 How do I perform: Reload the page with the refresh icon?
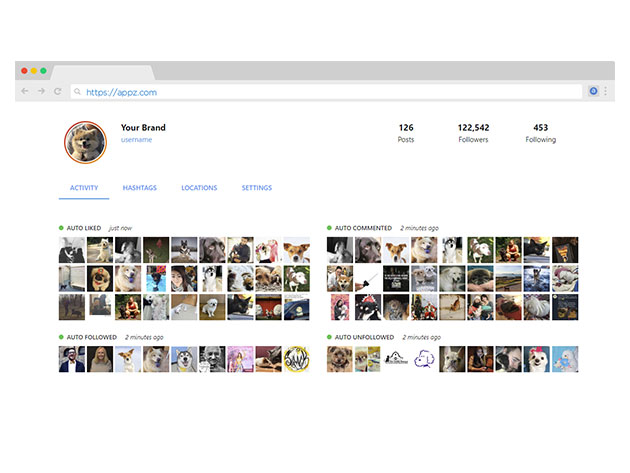tap(58, 91)
